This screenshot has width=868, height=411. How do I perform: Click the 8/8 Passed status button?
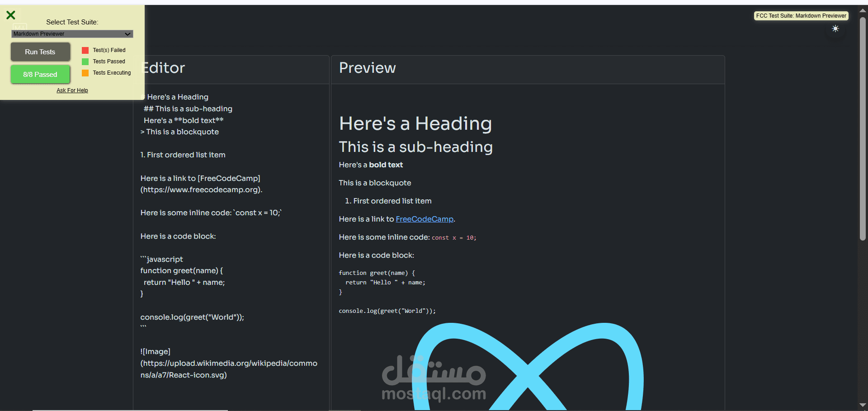pyautogui.click(x=40, y=74)
